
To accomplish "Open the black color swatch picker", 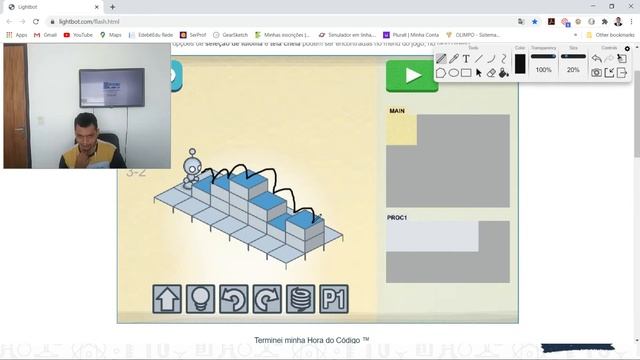I will [x=520, y=64].
